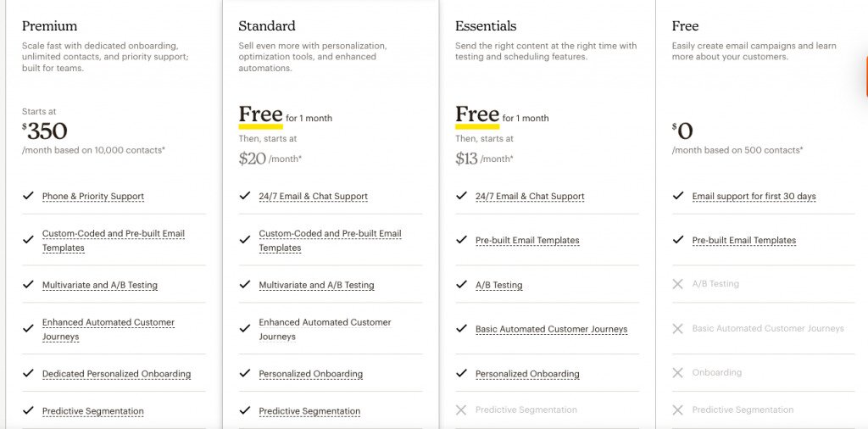Image resolution: width=868 pixels, height=429 pixels.
Task: Open Phone & Priority Support tooltip link
Action: pyautogui.click(x=93, y=197)
